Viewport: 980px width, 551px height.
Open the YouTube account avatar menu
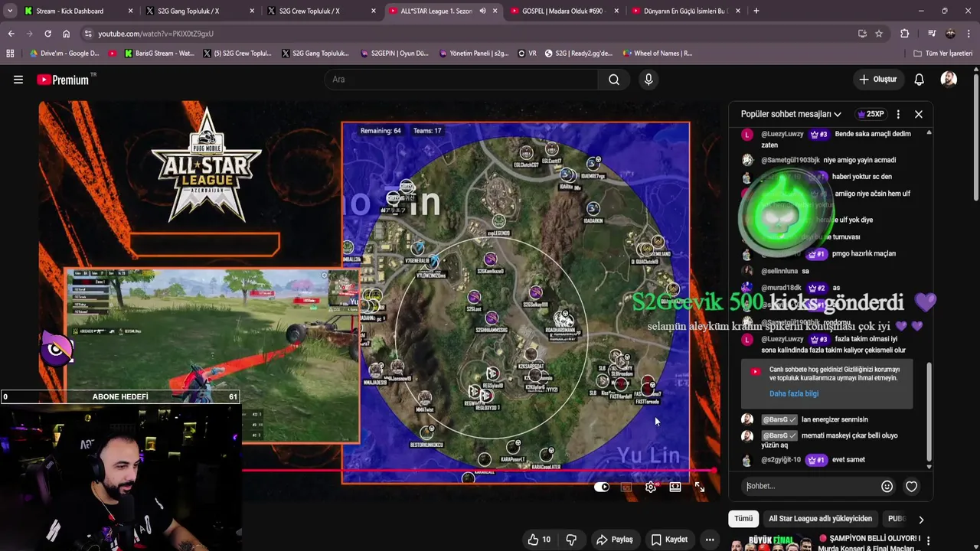pyautogui.click(x=949, y=80)
